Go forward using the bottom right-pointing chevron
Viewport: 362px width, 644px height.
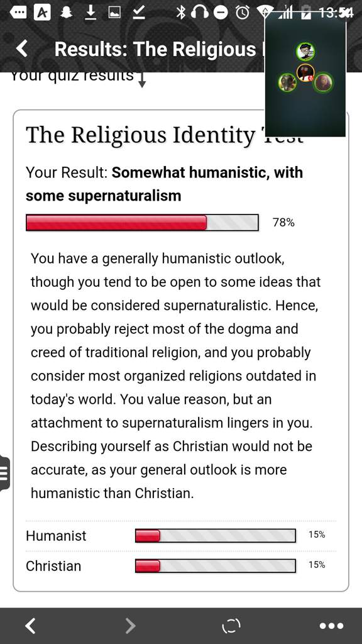click(x=129, y=626)
